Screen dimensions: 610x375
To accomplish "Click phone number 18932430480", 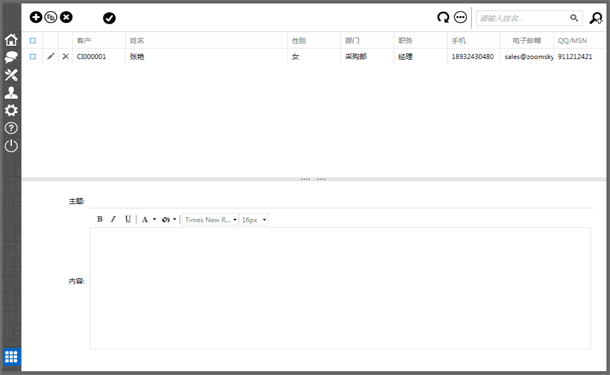I will (x=472, y=56).
